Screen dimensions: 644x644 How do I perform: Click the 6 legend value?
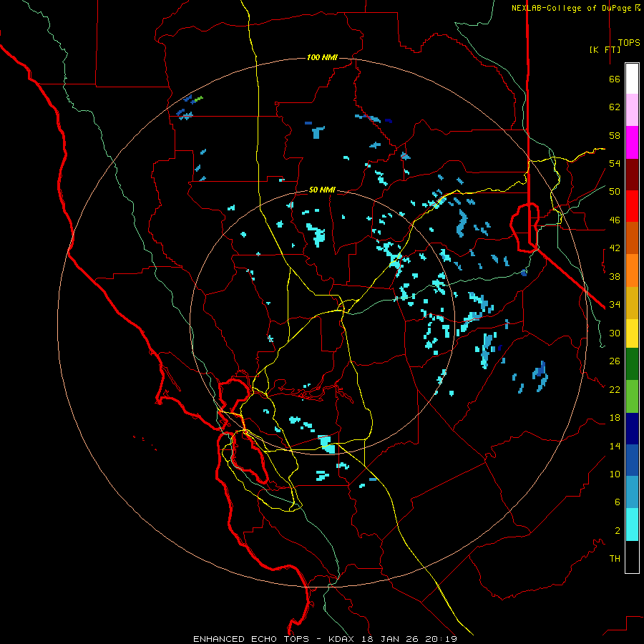pyautogui.click(x=618, y=502)
